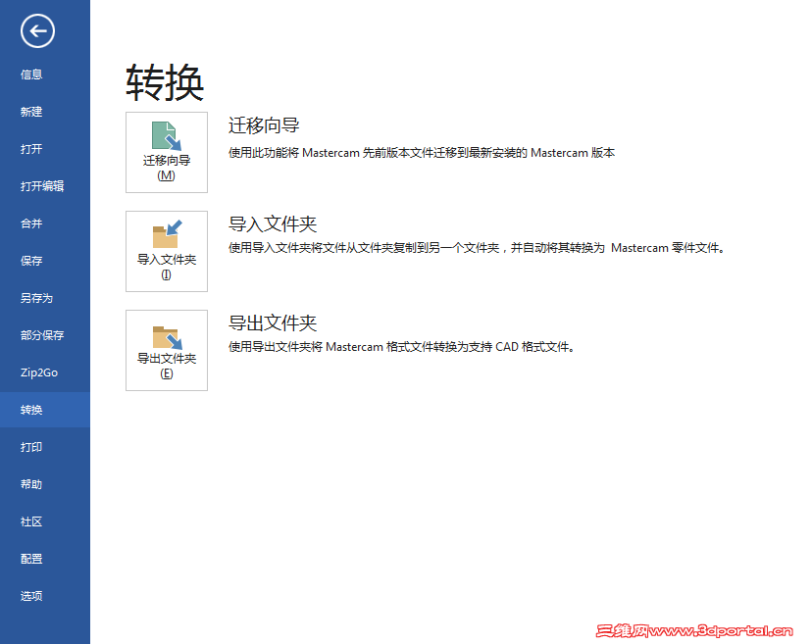The height and width of the screenshot is (644, 812).
Task: Click the 迁移向导 heading text
Action: 264,125
